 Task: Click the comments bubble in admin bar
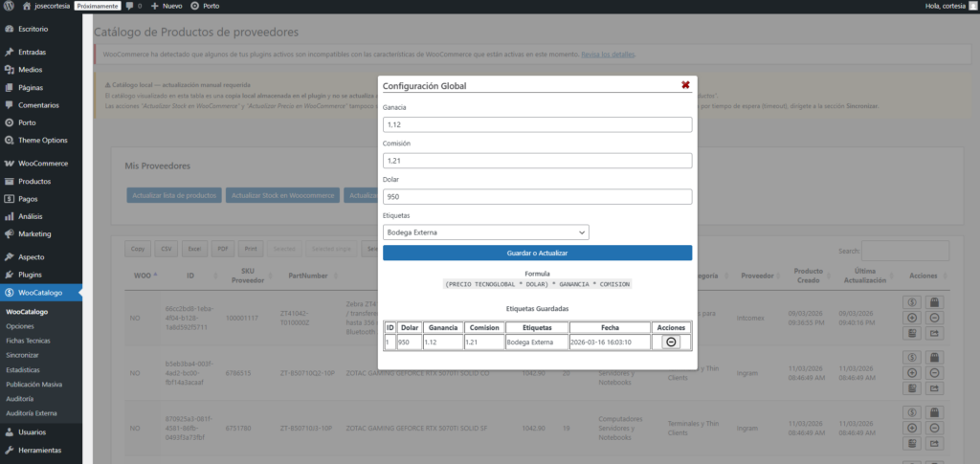132,6
